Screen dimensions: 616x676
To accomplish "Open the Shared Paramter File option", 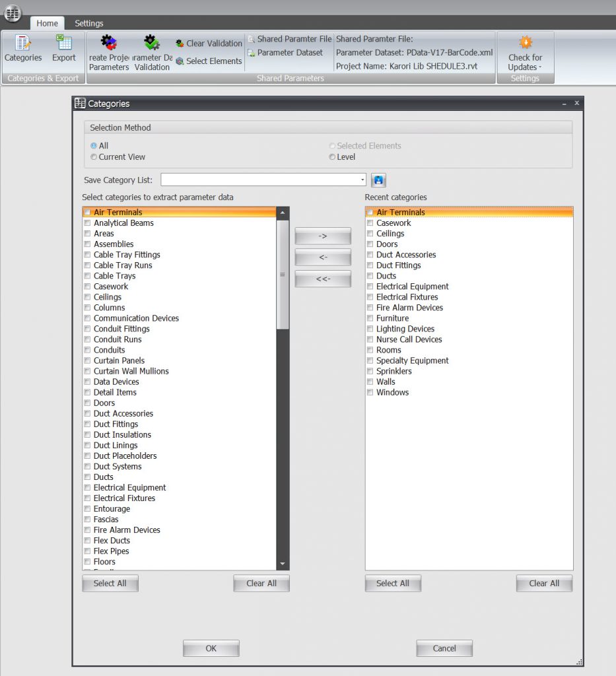I will point(290,40).
